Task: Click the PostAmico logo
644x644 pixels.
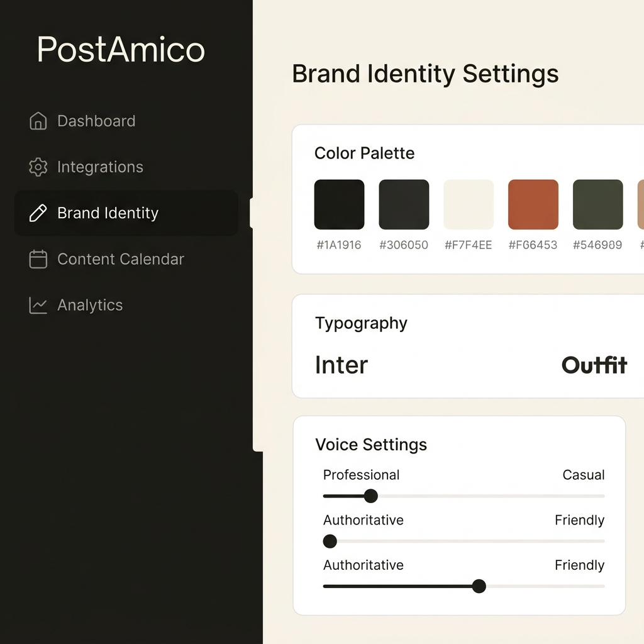Action: (121, 50)
